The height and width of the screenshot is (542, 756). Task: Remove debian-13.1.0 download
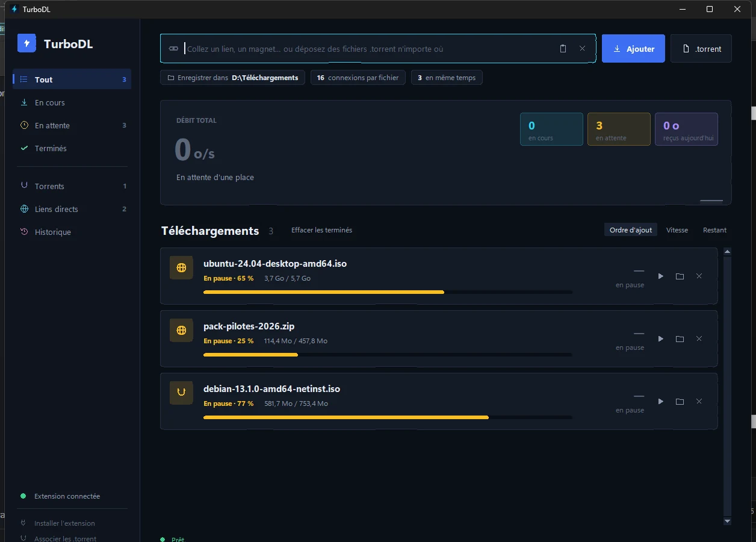click(x=699, y=401)
